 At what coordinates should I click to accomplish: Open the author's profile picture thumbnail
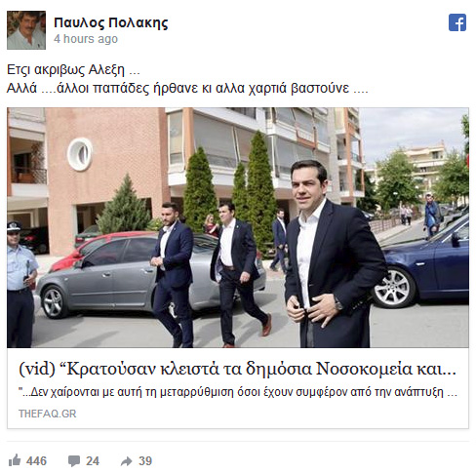[26, 30]
